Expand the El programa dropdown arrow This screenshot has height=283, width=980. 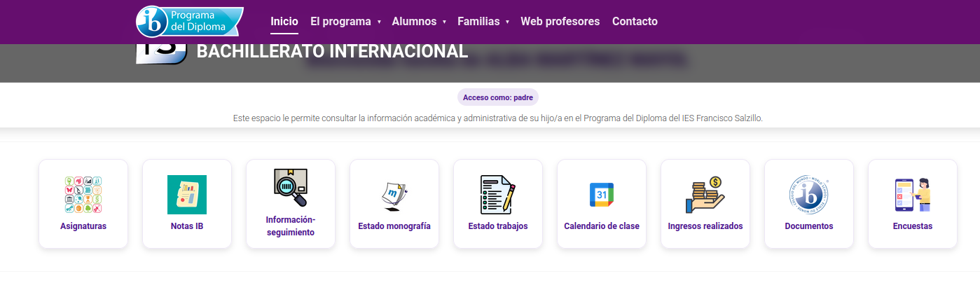coord(379,22)
